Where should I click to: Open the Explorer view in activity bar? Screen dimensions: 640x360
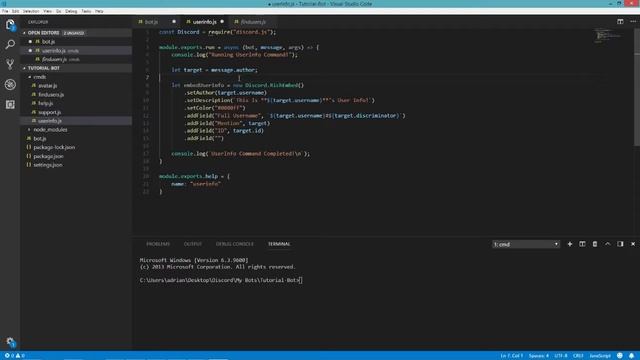pos(10,24)
